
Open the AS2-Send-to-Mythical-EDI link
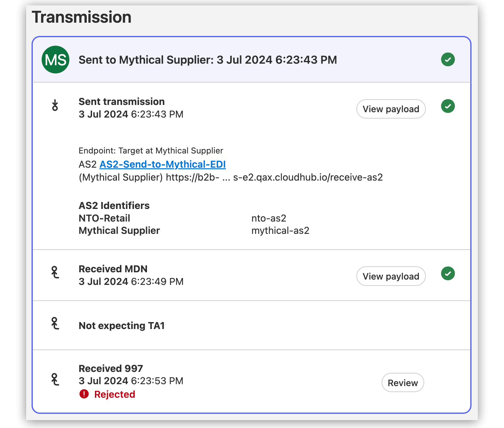point(162,164)
